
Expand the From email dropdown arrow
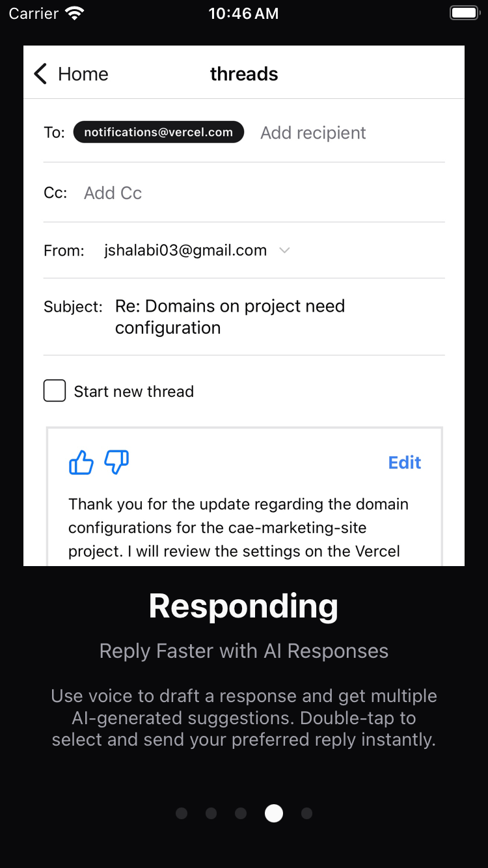(x=284, y=251)
